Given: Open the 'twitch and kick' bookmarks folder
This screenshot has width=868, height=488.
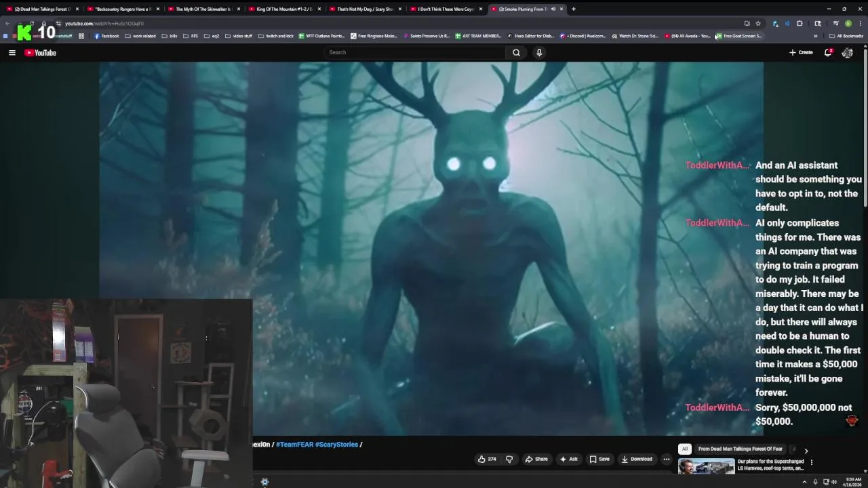Looking at the screenshot, I should [276, 36].
